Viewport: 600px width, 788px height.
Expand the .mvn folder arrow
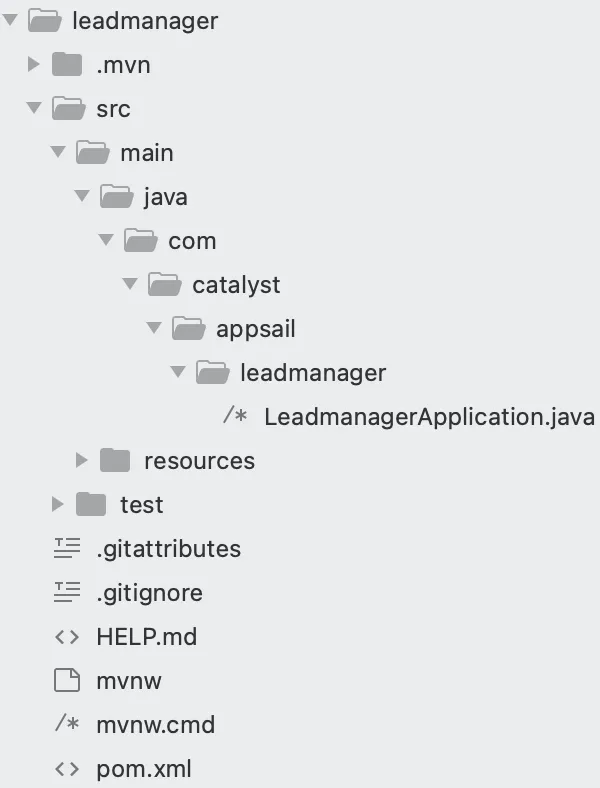click(34, 65)
